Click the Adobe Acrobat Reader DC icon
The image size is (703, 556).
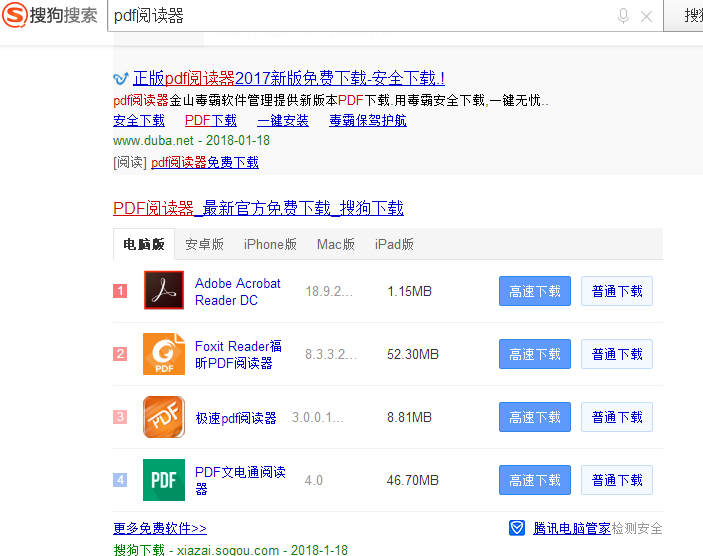(164, 291)
